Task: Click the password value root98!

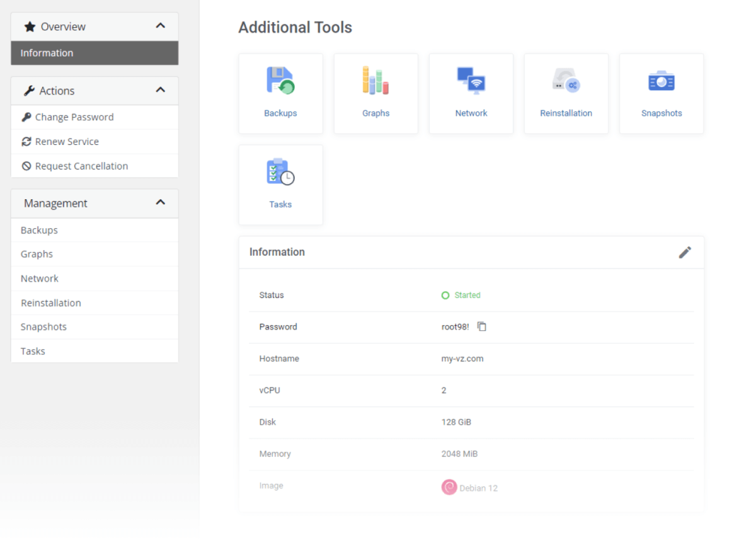Action: (455, 326)
